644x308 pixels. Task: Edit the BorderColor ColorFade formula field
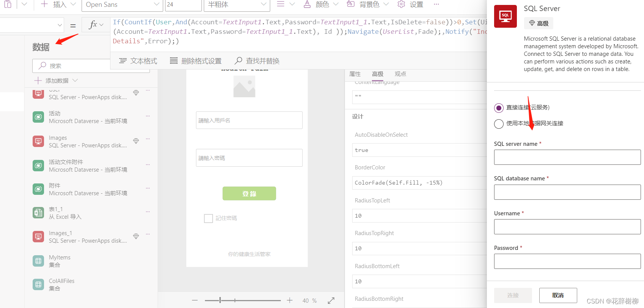pyautogui.click(x=419, y=183)
